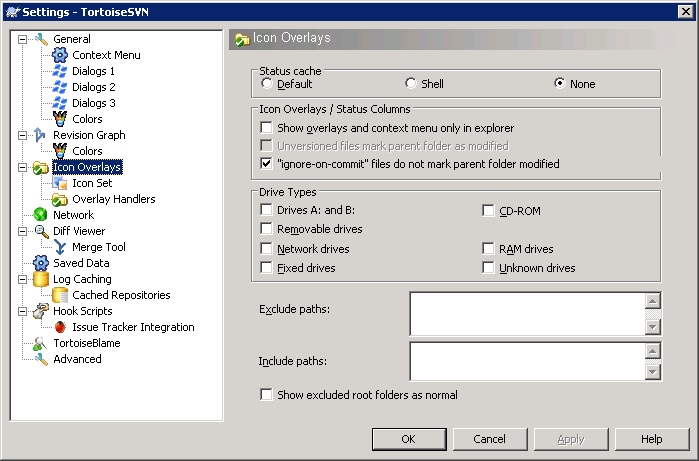Go to Saved Data settings

[81, 263]
